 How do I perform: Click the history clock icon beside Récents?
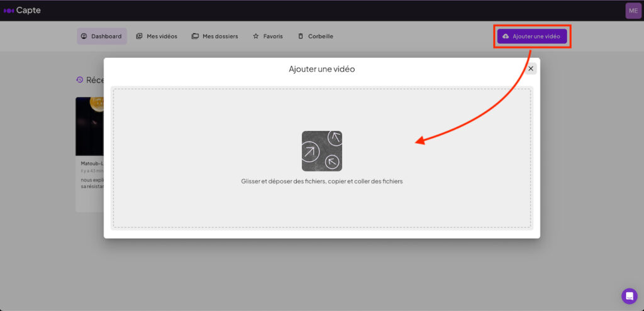[x=80, y=80]
